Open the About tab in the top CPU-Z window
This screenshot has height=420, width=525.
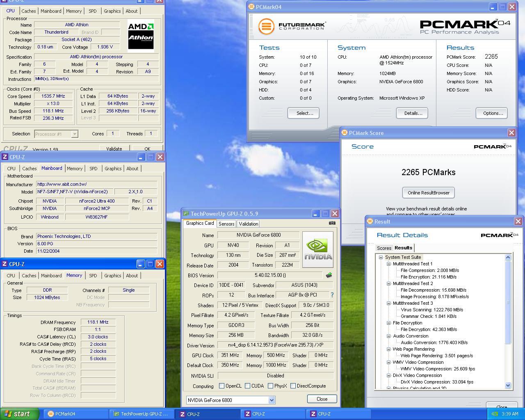(x=132, y=11)
